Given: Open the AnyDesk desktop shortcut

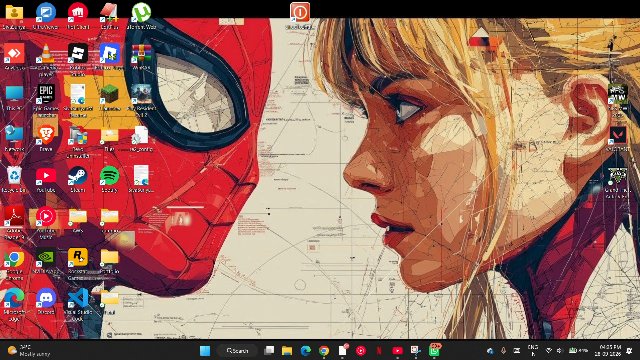Looking at the screenshot, I should [14, 53].
